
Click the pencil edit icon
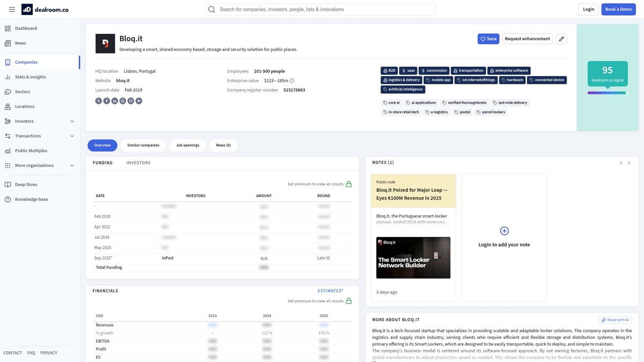coord(561,39)
